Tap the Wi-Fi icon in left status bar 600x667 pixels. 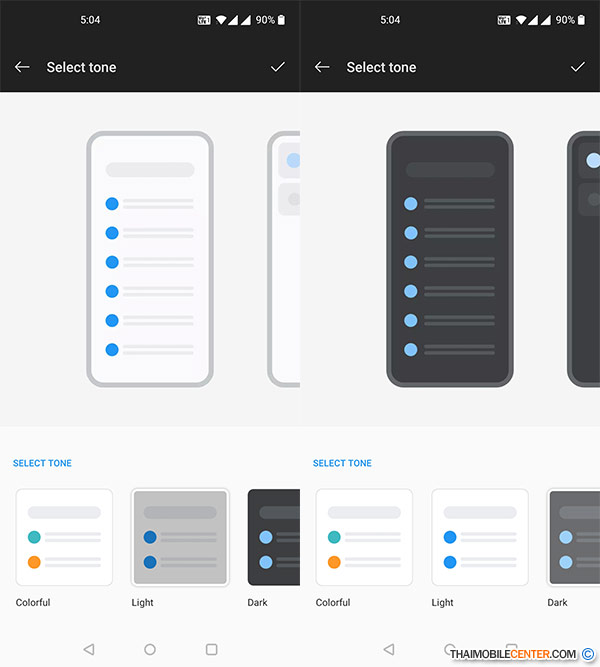click(221, 20)
